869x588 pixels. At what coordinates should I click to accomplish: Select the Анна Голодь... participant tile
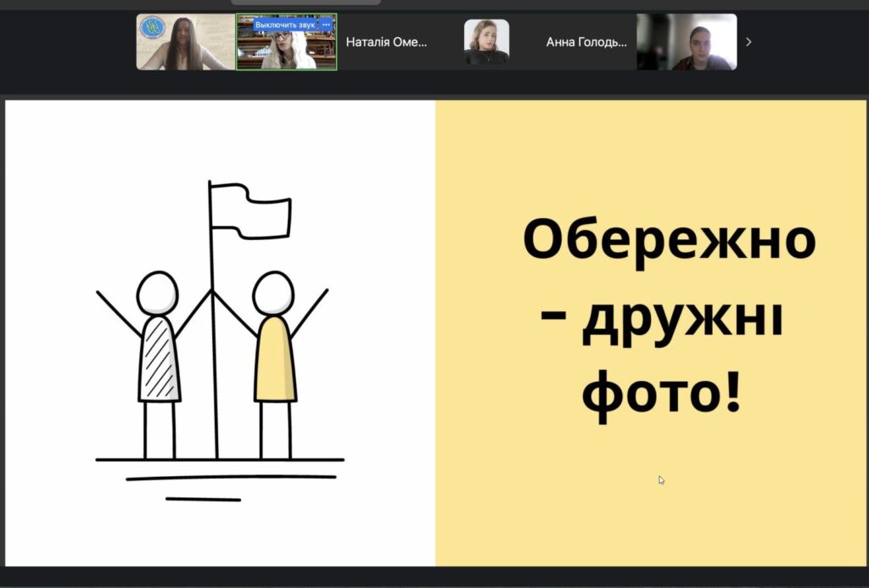click(586, 42)
